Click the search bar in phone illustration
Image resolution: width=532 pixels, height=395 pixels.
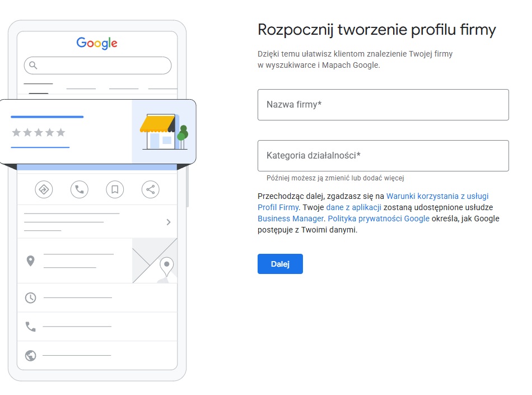[x=97, y=66]
